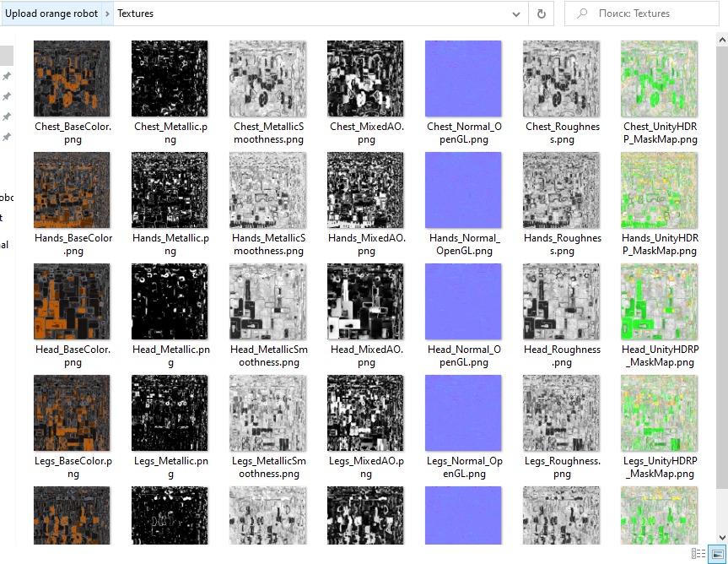The image size is (728, 564).
Task: Select Chest_MixedAO.png thumbnail
Action: pos(365,79)
